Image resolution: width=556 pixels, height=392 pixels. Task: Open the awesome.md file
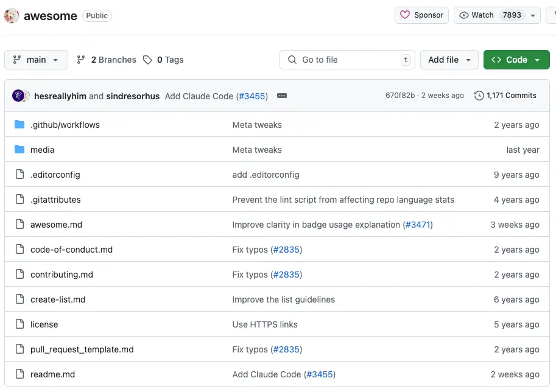57,225
